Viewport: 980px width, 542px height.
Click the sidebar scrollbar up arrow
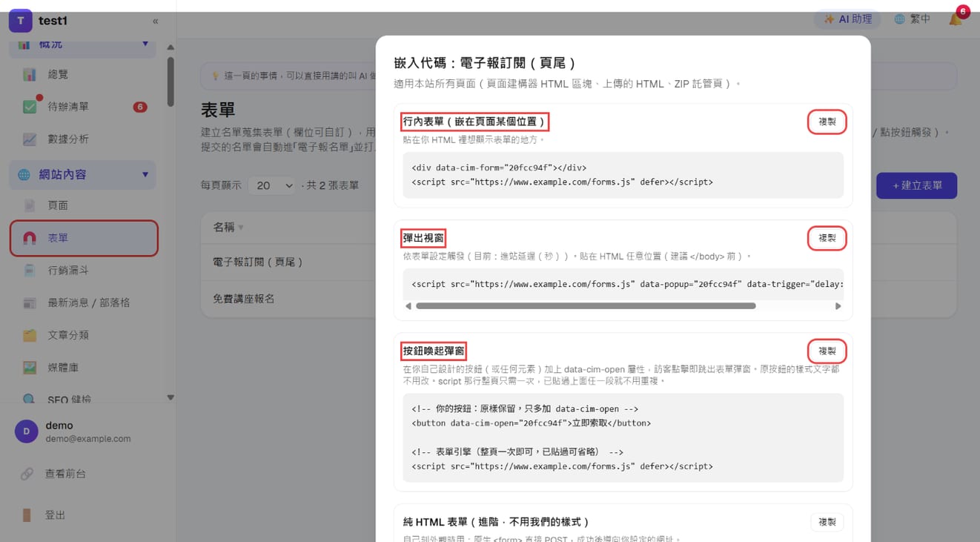click(x=170, y=47)
